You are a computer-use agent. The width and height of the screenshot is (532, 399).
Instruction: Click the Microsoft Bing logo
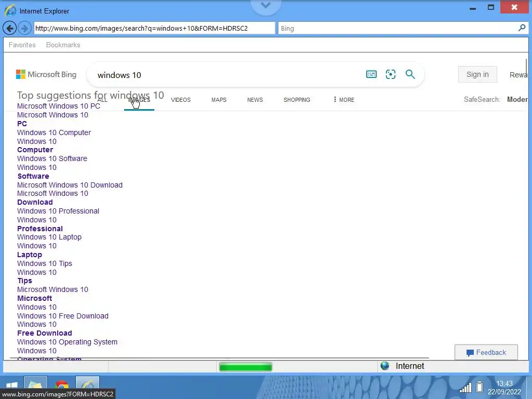click(46, 74)
